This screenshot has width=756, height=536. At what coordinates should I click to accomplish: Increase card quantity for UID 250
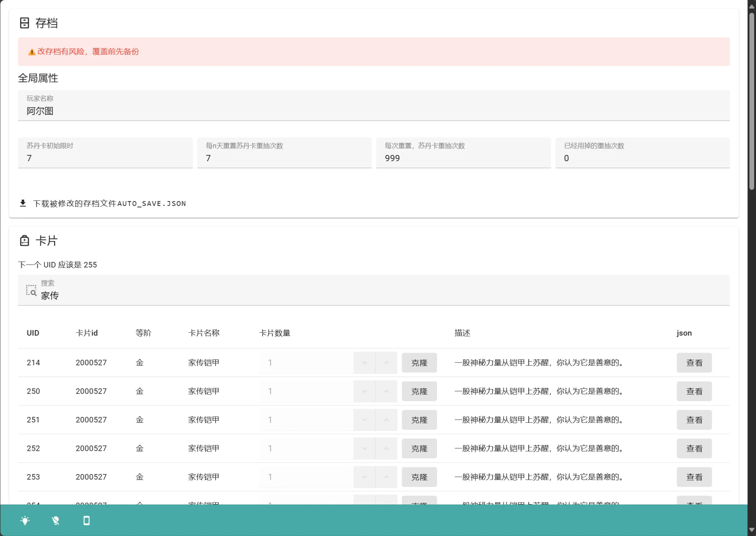(x=386, y=391)
